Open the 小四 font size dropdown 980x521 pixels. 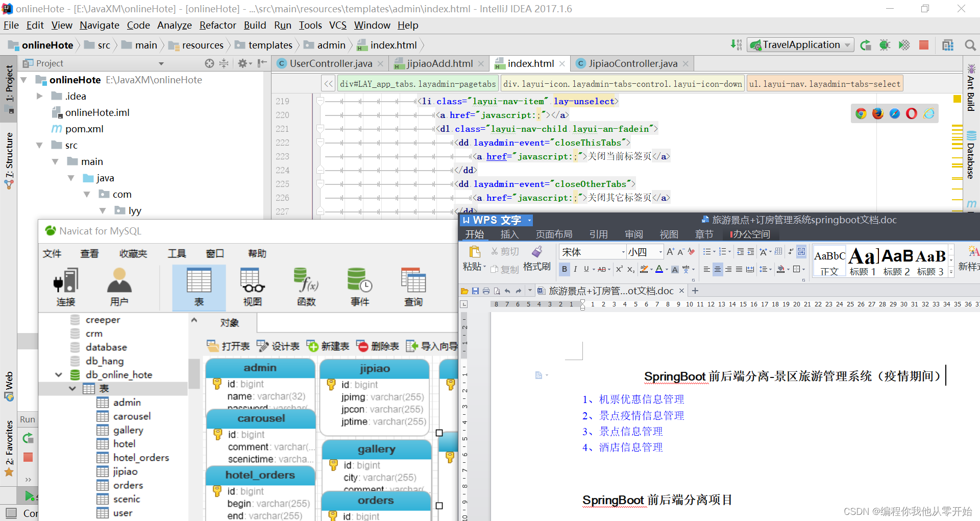(660, 252)
